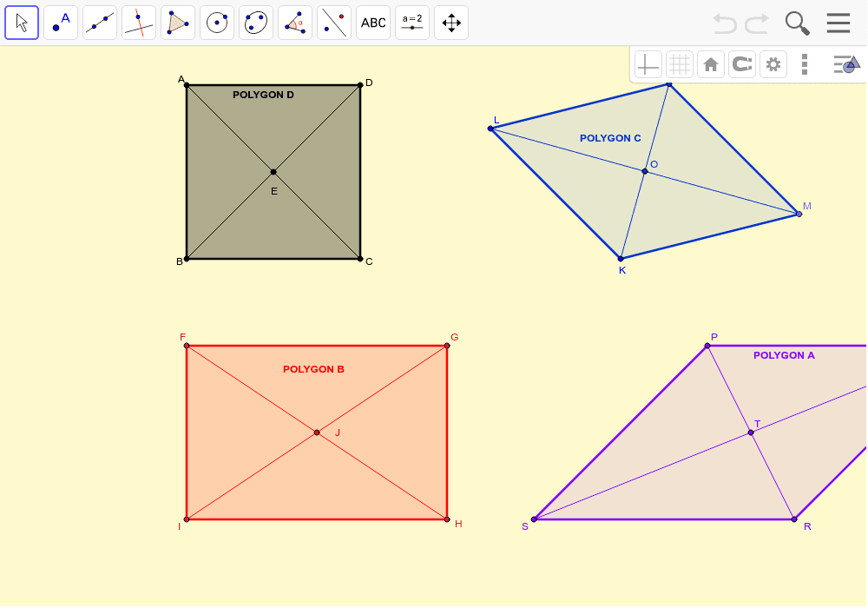The width and height of the screenshot is (868, 608).
Task: Click the POLYGON B label
Action: coord(313,369)
